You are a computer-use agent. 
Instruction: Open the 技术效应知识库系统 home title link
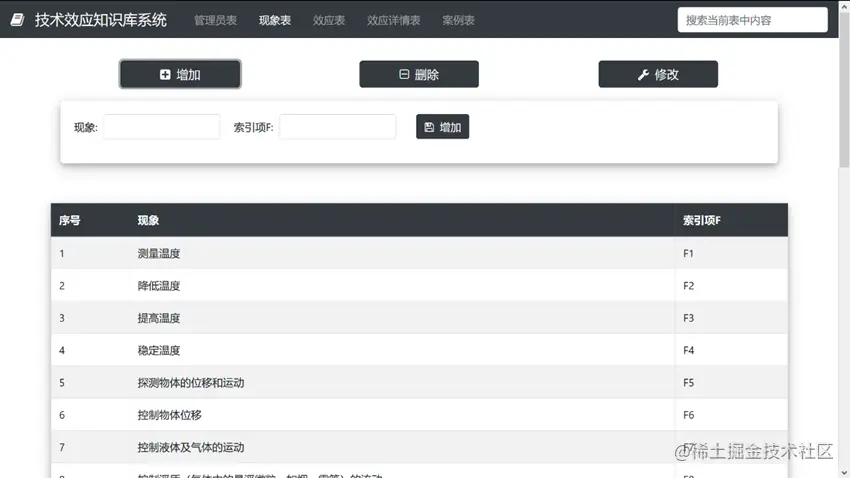pyautogui.click(x=101, y=20)
